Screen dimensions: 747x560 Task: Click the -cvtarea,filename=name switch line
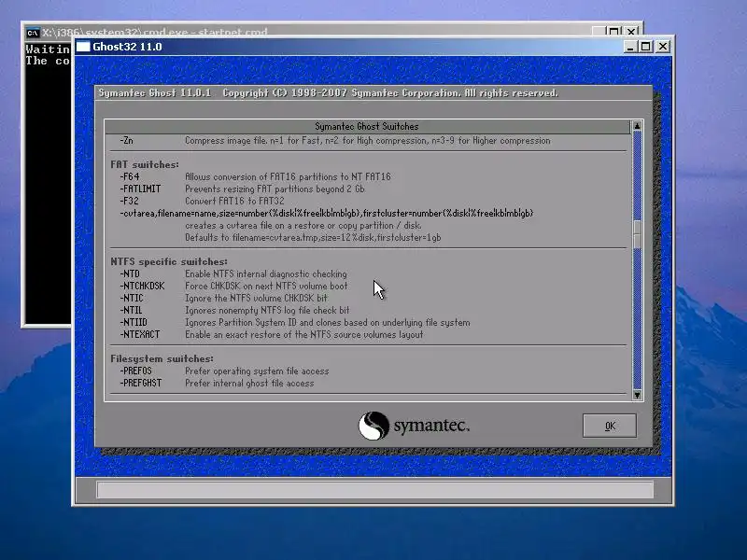click(x=326, y=214)
